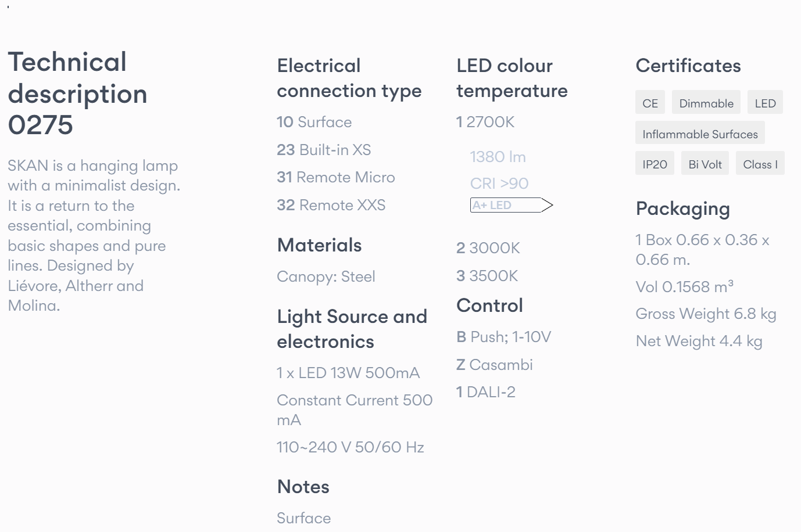Click the A+ LED energy label icon

tap(510, 205)
